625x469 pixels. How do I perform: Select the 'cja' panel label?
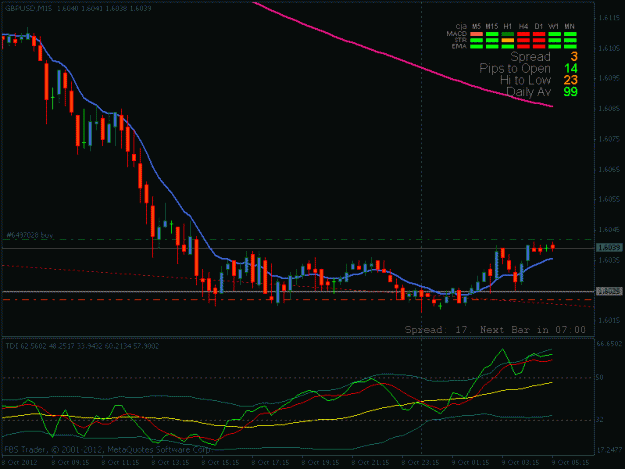pos(461,26)
